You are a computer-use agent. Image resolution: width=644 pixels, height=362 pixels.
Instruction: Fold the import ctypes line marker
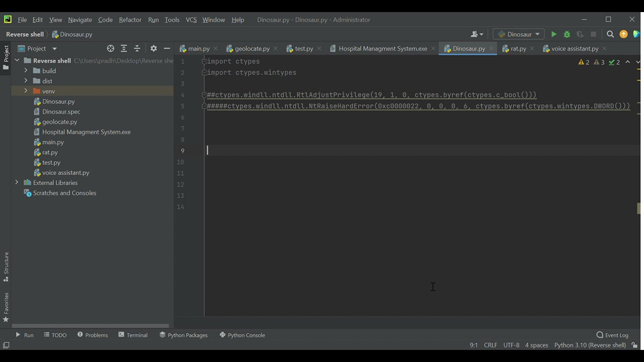204,61
